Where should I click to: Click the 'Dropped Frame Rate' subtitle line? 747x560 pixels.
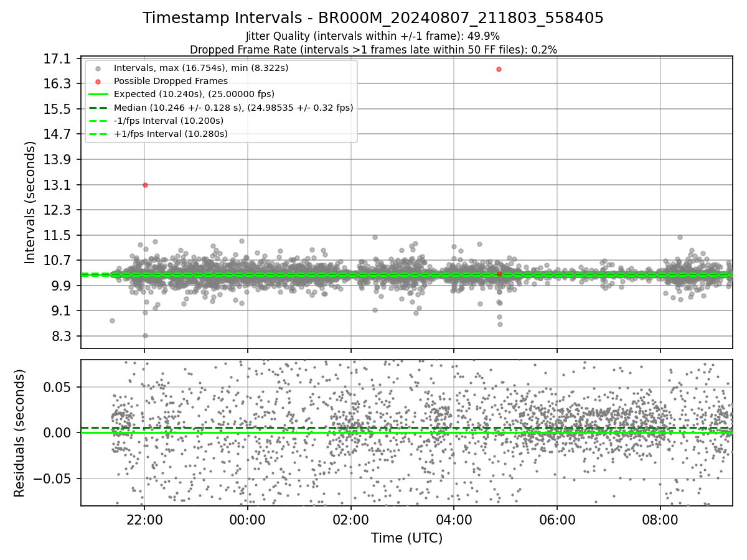coord(373,50)
